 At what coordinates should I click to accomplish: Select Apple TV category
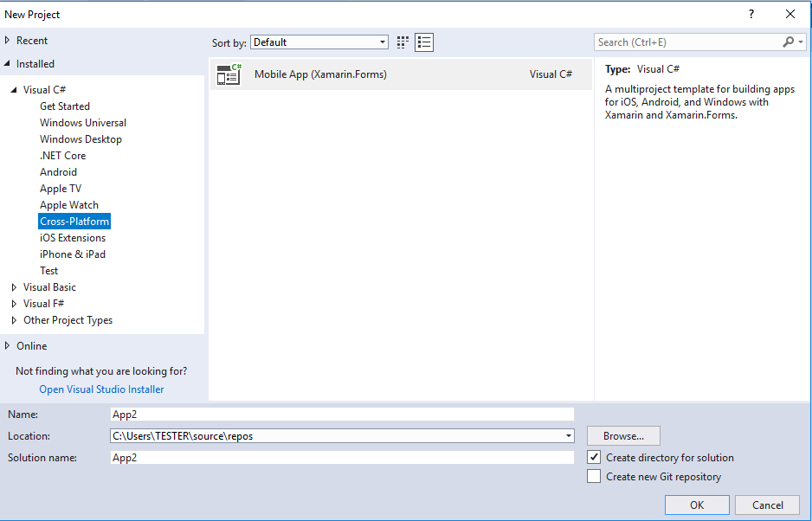click(61, 189)
